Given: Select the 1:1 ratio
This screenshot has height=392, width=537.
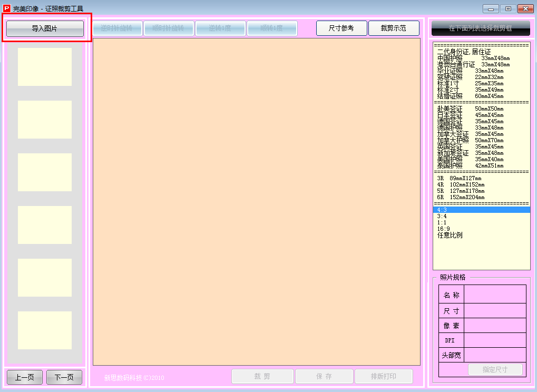Looking at the screenshot, I should click(482, 222).
